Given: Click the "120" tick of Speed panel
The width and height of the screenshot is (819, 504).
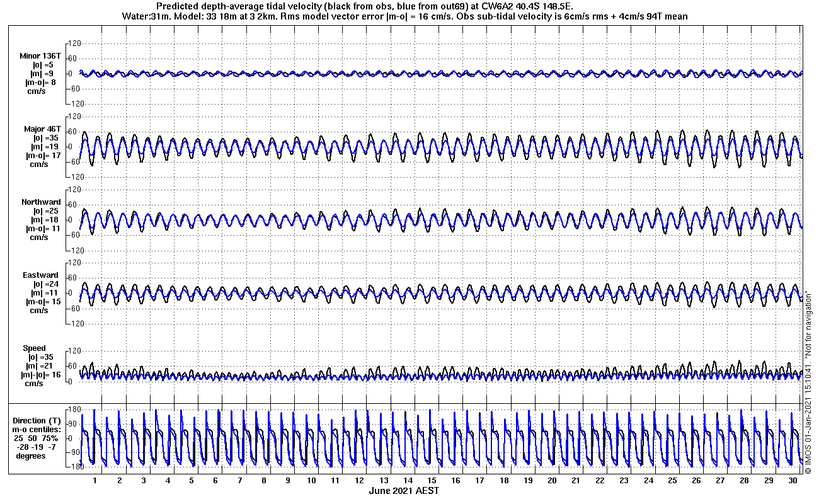Looking at the screenshot, I should 76,350.
